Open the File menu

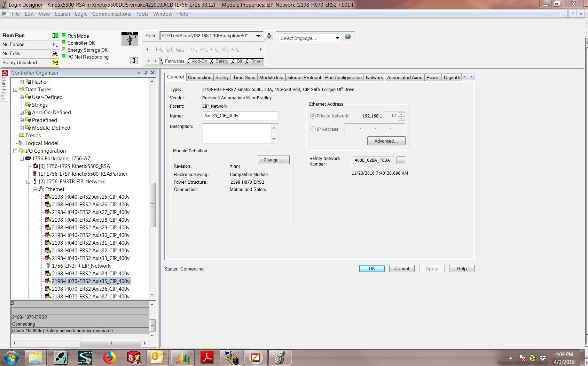tap(16, 14)
